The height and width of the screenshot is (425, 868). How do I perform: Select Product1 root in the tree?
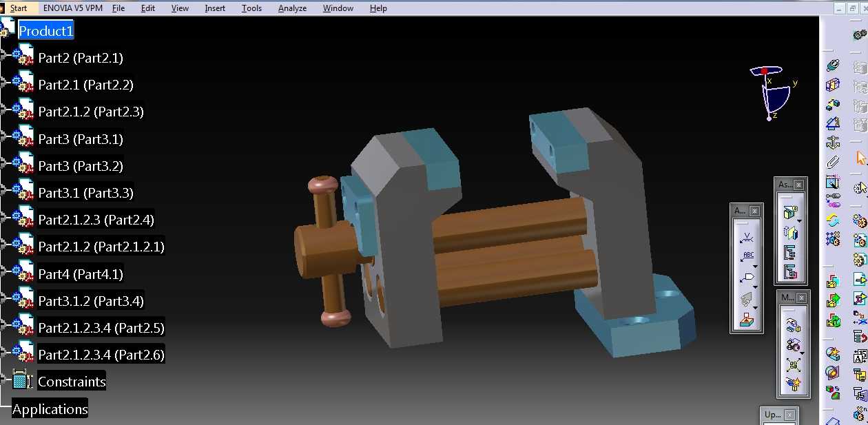[x=45, y=31]
